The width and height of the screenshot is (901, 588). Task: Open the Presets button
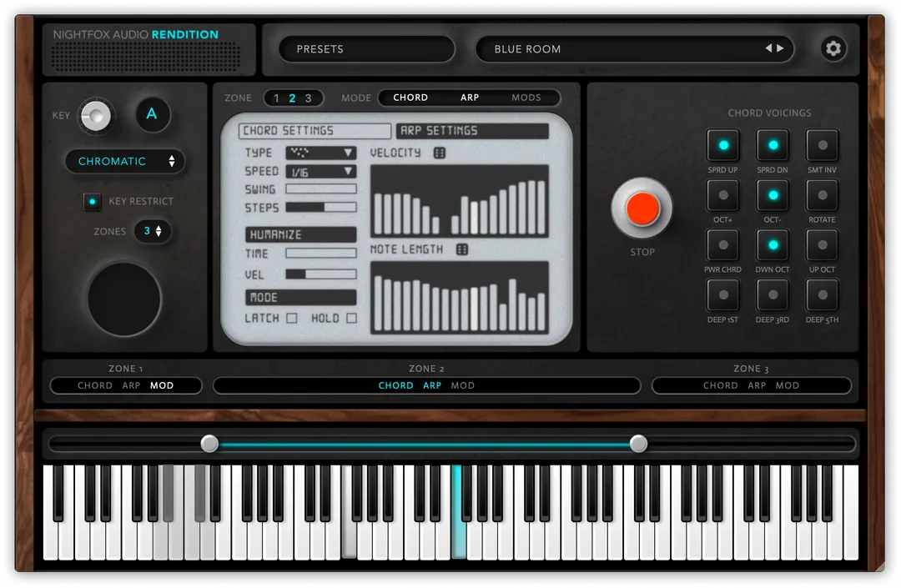[x=367, y=49]
